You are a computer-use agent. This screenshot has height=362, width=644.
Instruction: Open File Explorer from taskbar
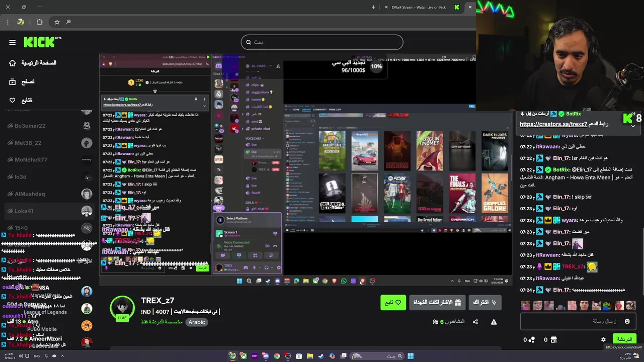(310, 356)
